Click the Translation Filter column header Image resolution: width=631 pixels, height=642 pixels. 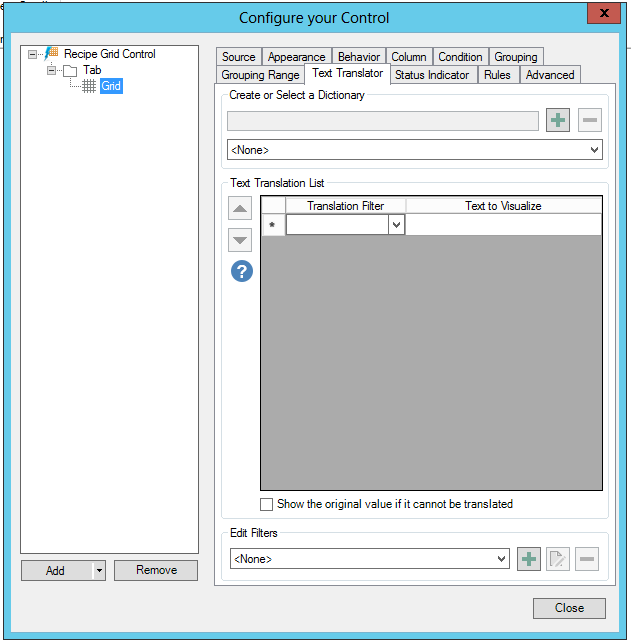coord(346,206)
